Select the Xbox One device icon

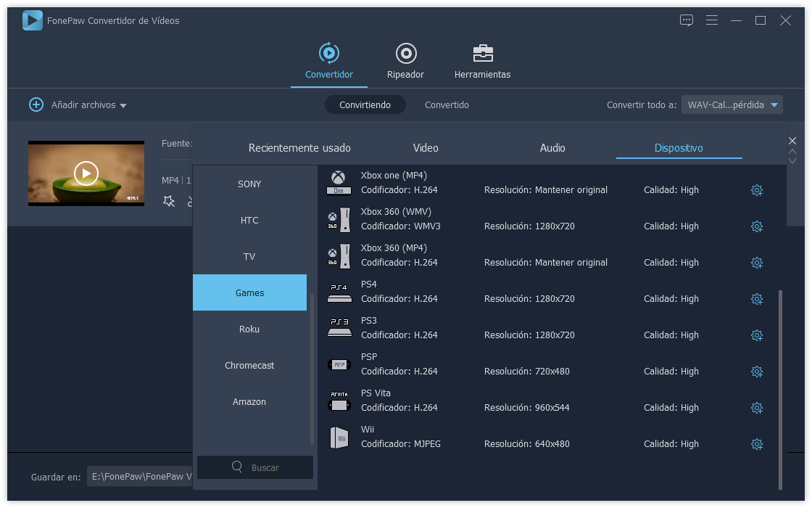coord(339,182)
